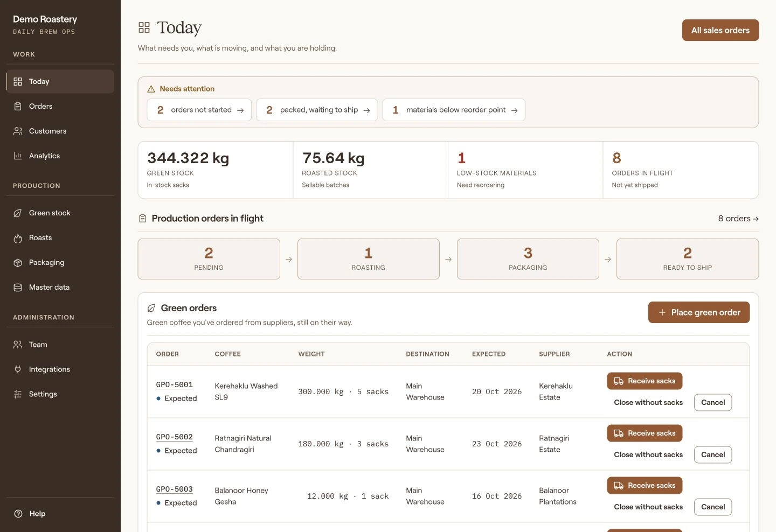This screenshot has height=532, width=776.
Task: Click the Analytics bar chart icon
Action: pos(18,156)
